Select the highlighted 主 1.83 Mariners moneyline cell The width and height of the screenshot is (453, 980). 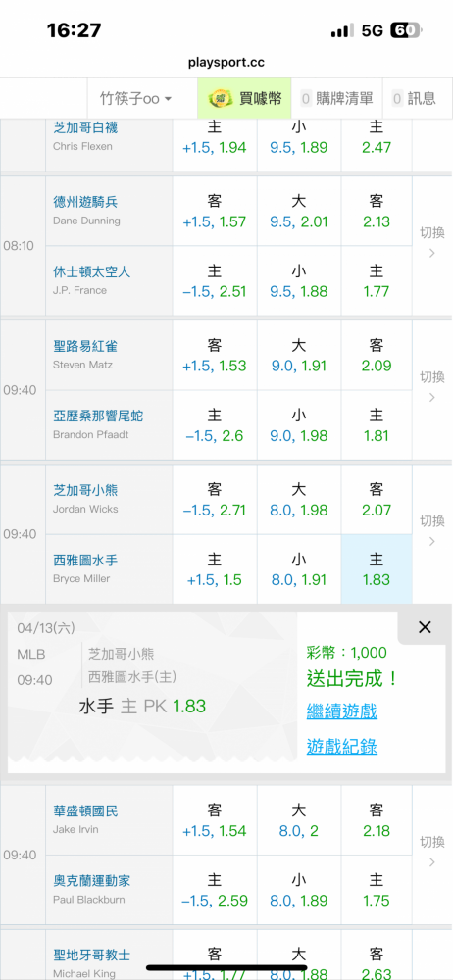pos(377,568)
